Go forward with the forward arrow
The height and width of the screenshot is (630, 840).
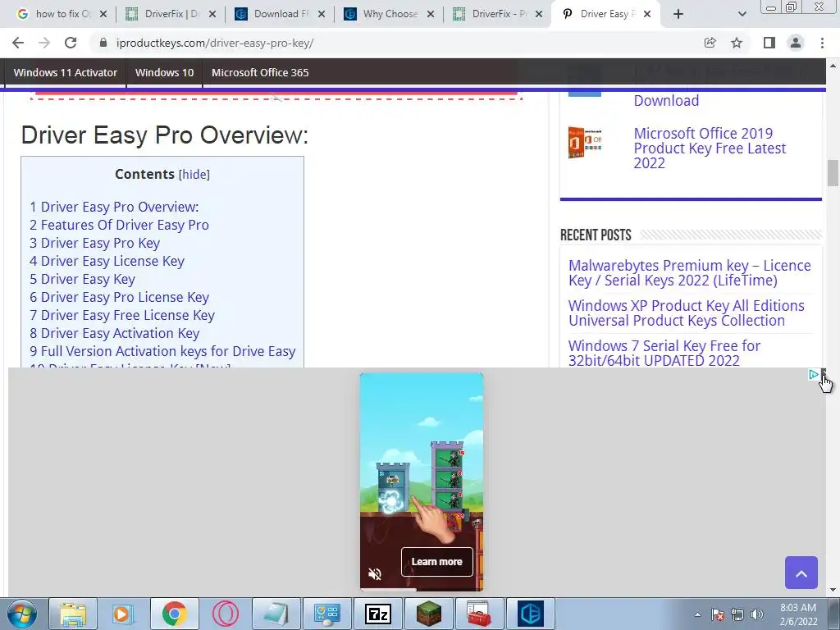[x=44, y=43]
